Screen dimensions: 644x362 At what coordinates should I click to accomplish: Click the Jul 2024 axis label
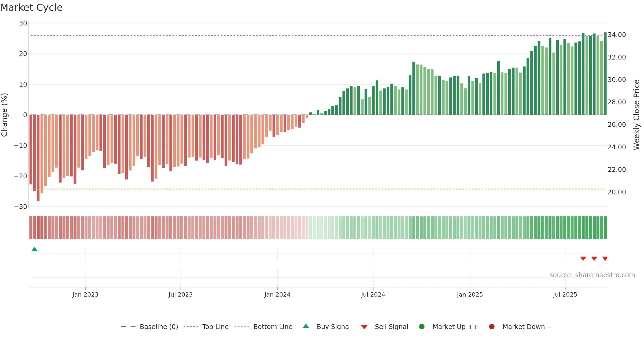(373, 294)
